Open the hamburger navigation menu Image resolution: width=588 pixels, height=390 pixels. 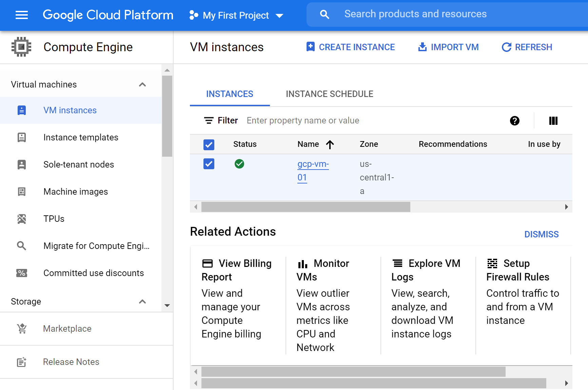22,15
